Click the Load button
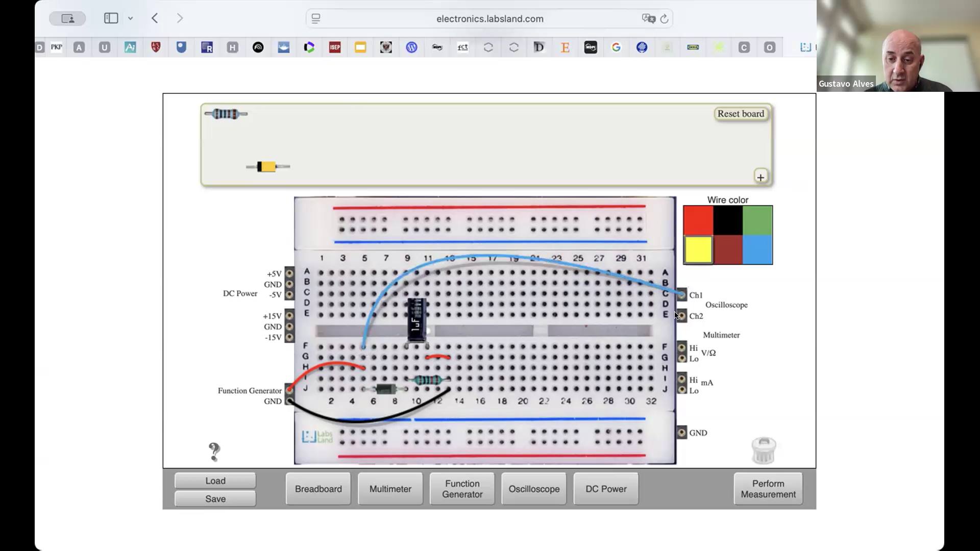Screen dimensions: 980x551 pyautogui.click(x=215, y=481)
